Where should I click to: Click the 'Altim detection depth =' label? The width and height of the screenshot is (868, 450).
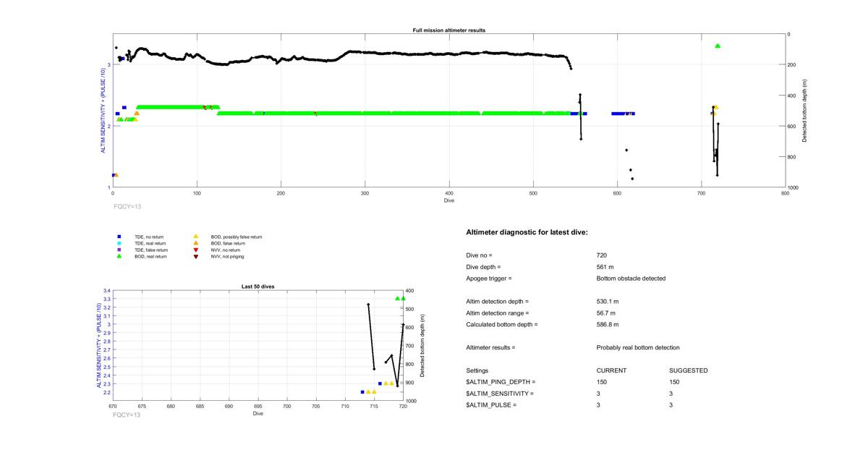pyautogui.click(x=498, y=302)
